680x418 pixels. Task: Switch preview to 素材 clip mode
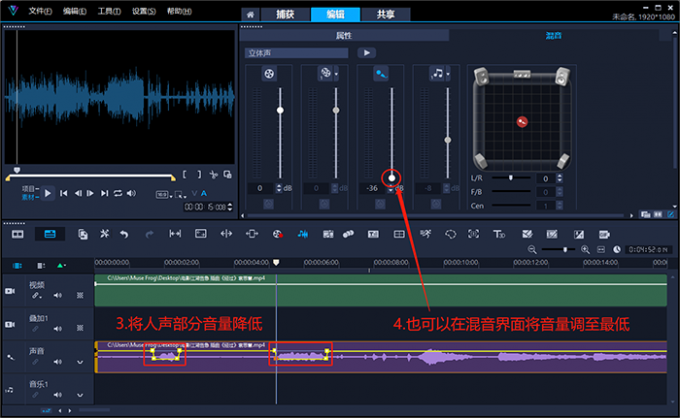[30, 197]
